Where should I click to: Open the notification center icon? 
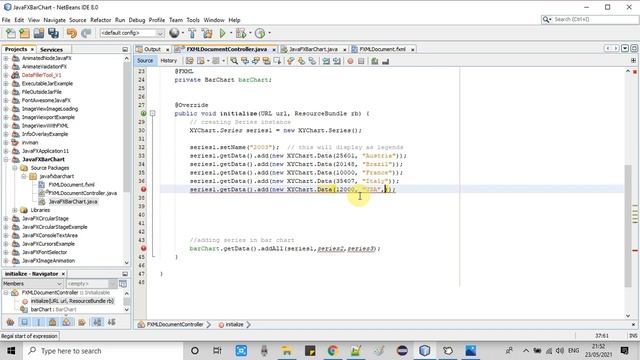pos(624,351)
